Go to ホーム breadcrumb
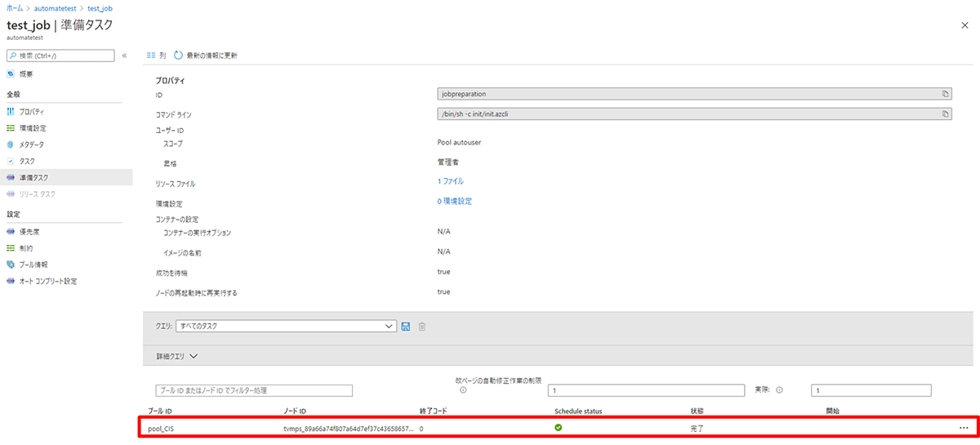This screenshot has width=980, height=445. click(15, 7)
